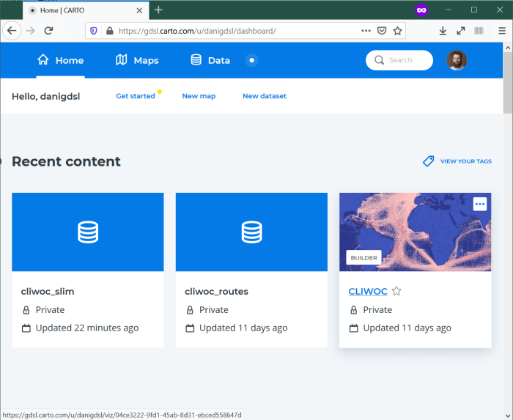Open the Firefox downloads arrow

click(x=443, y=31)
